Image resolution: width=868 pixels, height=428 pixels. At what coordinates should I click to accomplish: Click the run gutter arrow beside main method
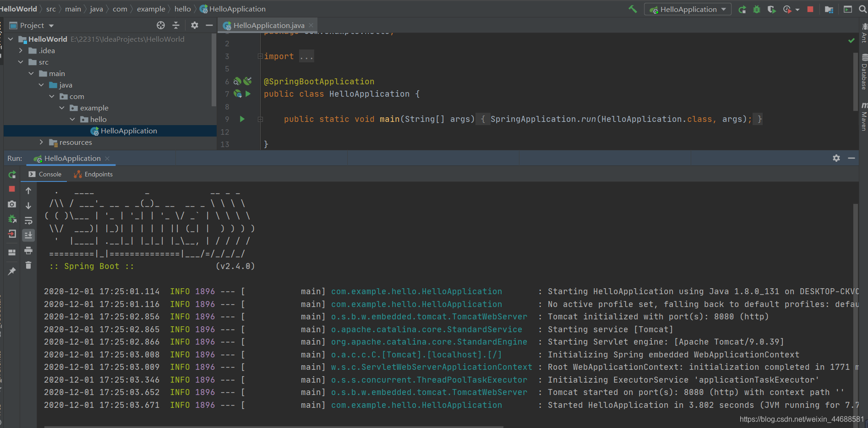[242, 119]
